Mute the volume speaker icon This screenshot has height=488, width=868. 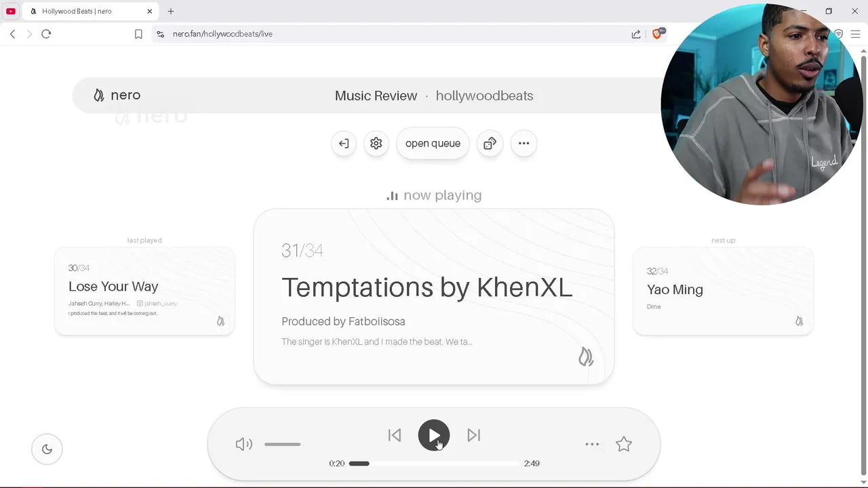243,444
